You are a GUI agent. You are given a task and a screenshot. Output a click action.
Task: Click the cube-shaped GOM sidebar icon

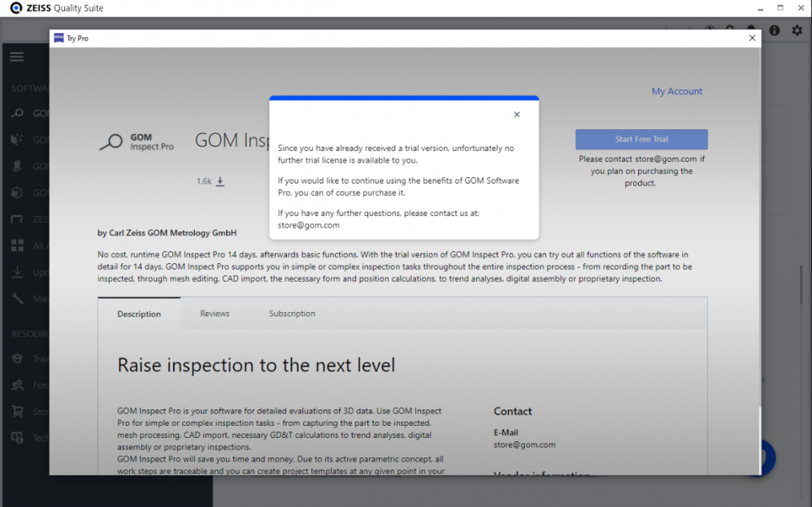click(17, 193)
